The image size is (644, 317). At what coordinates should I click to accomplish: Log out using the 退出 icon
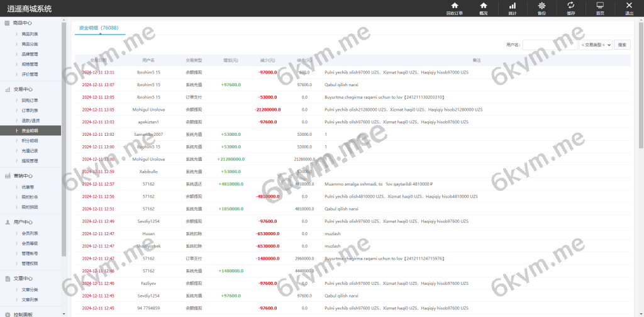pyautogui.click(x=629, y=8)
